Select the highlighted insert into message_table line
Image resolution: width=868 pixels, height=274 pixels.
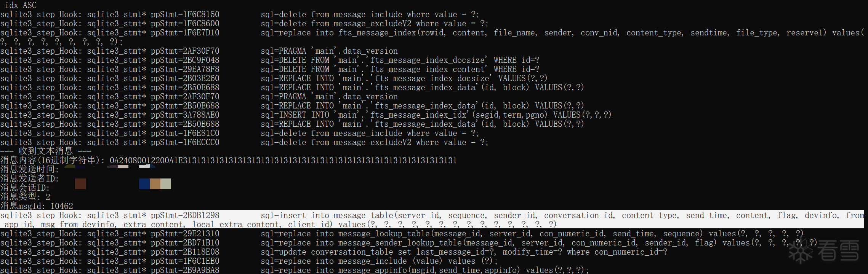point(432,220)
